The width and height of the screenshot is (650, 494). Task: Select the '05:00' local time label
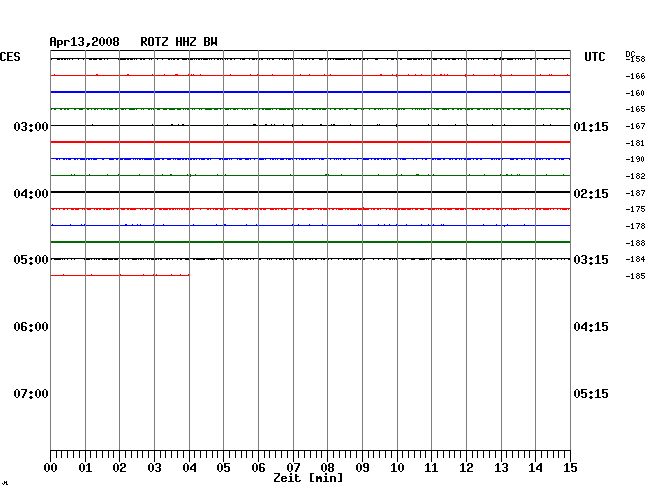(x=31, y=260)
